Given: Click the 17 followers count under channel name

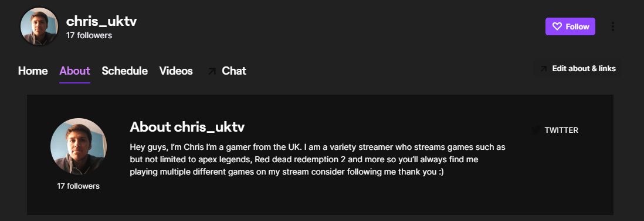Looking at the screenshot, I should 89,35.
